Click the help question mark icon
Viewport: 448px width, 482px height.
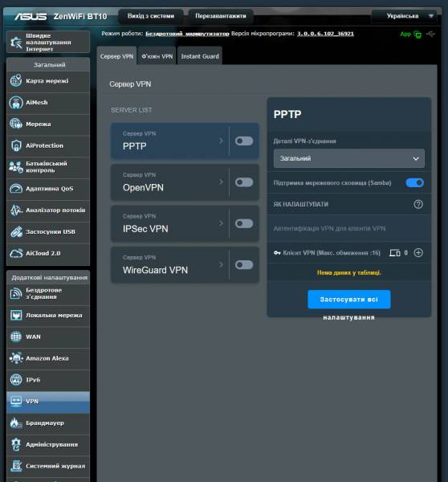click(418, 204)
